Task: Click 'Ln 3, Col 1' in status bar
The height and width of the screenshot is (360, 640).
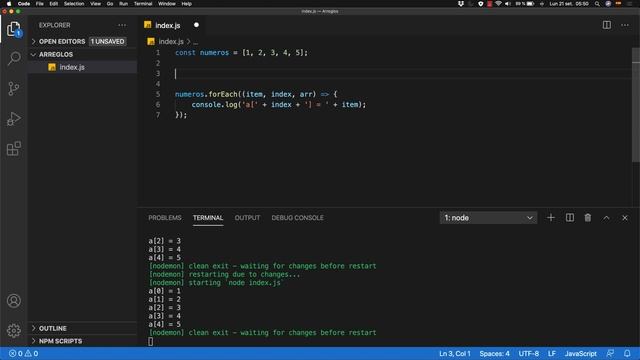Action: (455, 353)
